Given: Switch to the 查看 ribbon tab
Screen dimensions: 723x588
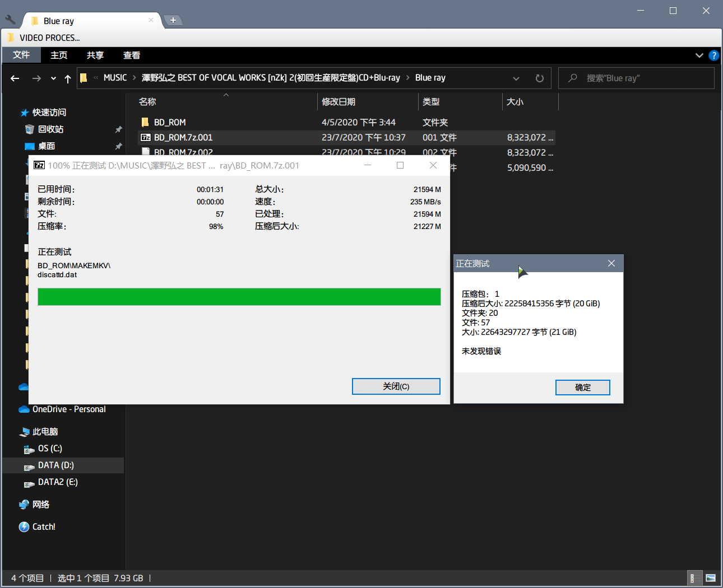Looking at the screenshot, I should [x=132, y=55].
